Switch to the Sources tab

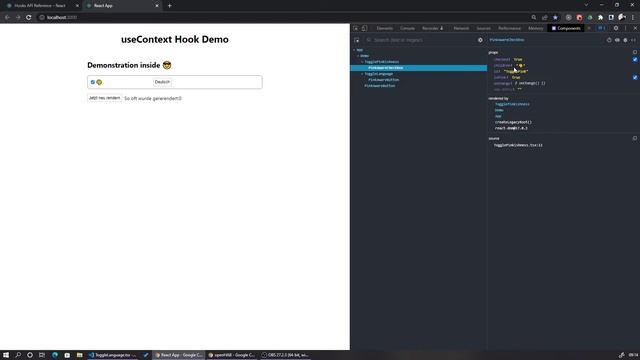click(x=484, y=28)
